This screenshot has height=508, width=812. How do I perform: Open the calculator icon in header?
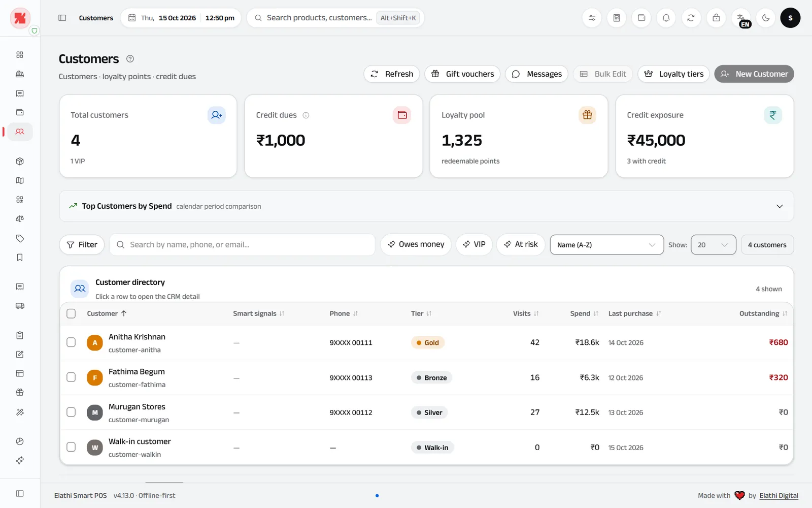click(x=617, y=18)
